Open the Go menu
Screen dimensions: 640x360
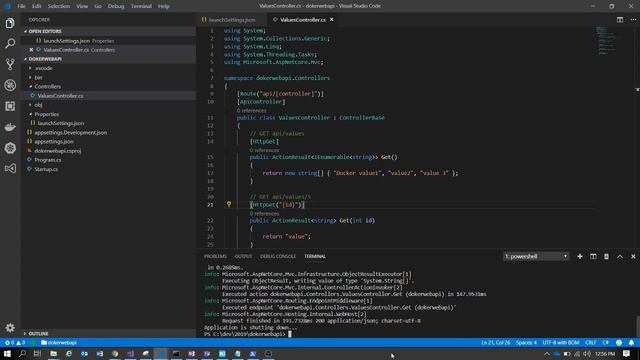tap(98, 6)
